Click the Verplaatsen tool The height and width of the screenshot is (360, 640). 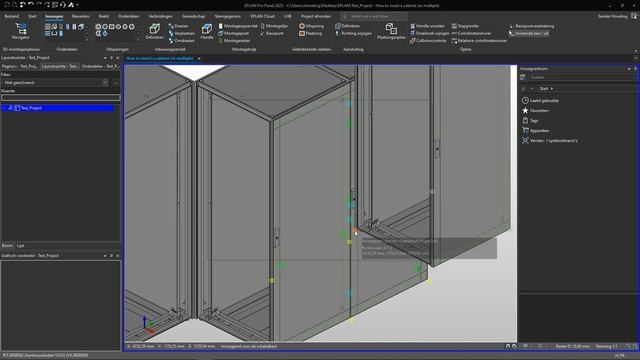click(182, 33)
